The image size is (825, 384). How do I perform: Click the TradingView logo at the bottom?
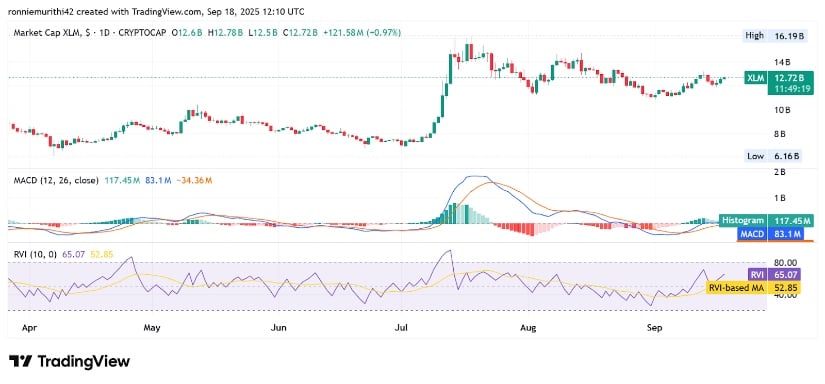click(x=69, y=361)
